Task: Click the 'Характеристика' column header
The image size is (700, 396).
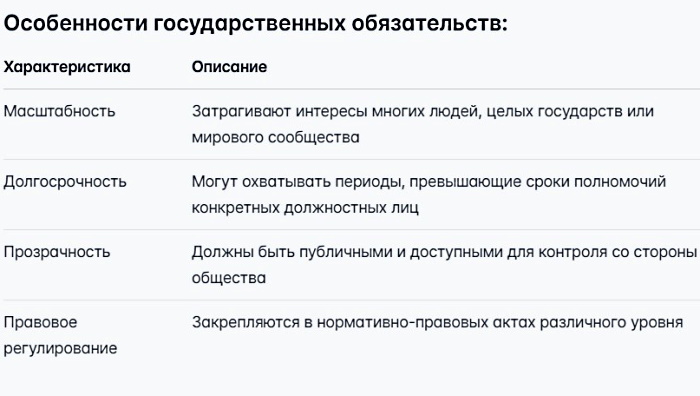Action: (x=67, y=67)
